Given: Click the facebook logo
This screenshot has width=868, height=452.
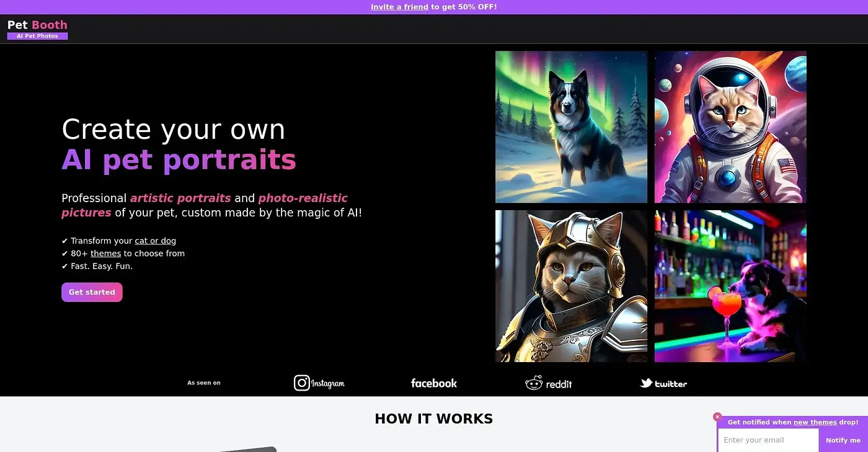Looking at the screenshot, I should coord(434,383).
